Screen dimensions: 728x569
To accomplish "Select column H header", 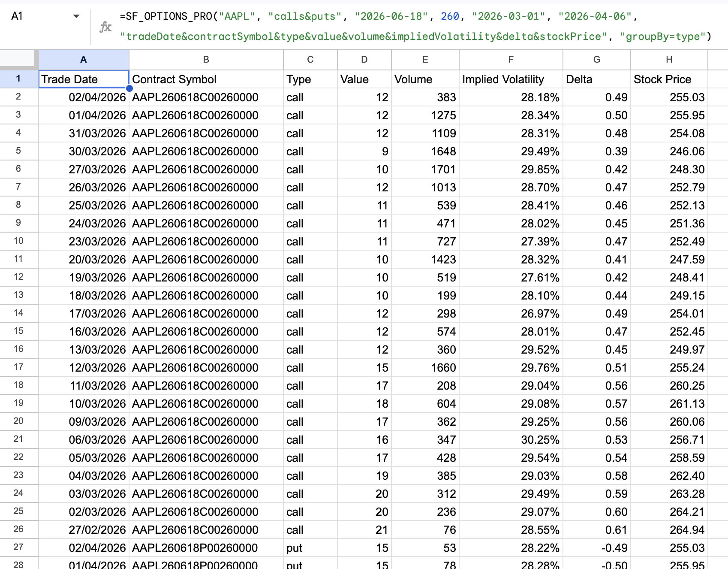I will coord(669,60).
